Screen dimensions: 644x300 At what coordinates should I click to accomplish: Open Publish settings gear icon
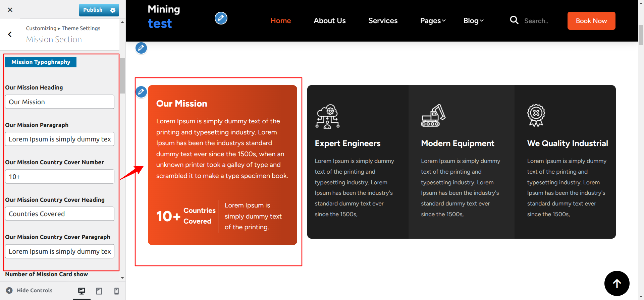point(113,10)
